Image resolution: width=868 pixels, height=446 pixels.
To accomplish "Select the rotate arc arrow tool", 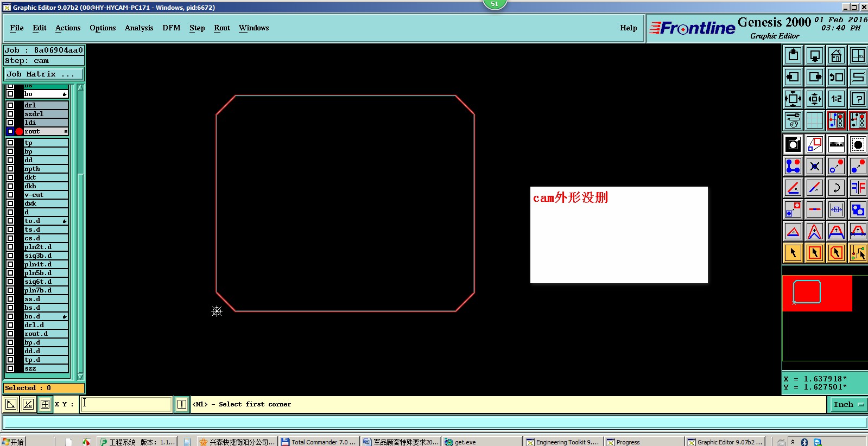I will [837, 188].
